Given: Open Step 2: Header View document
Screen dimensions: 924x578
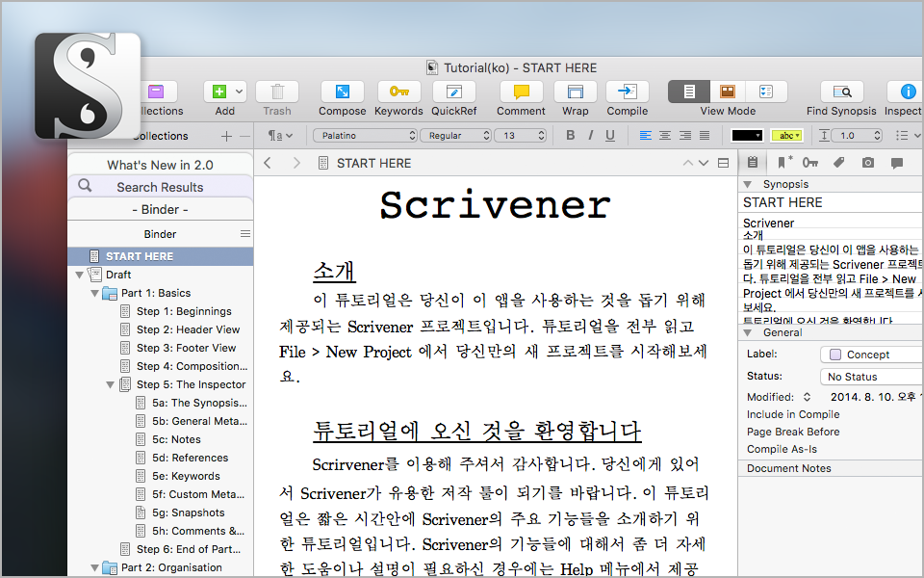Looking at the screenshot, I should click(188, 329).
